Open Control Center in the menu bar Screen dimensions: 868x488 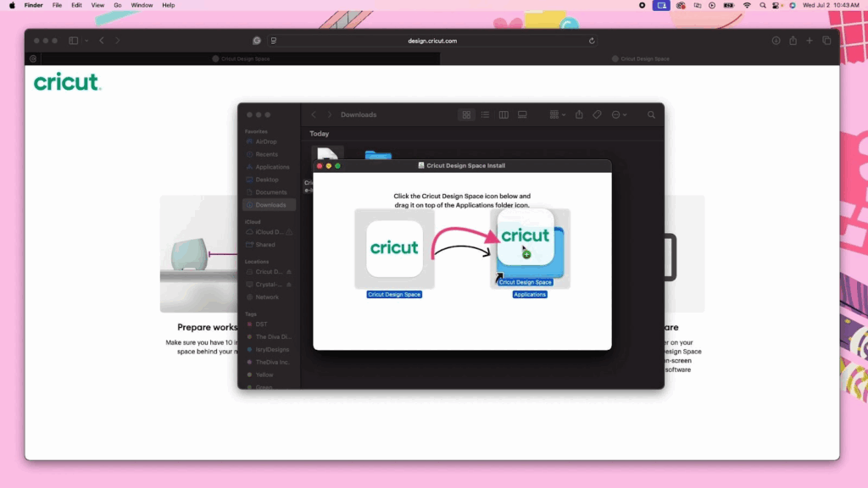(776, 5)
